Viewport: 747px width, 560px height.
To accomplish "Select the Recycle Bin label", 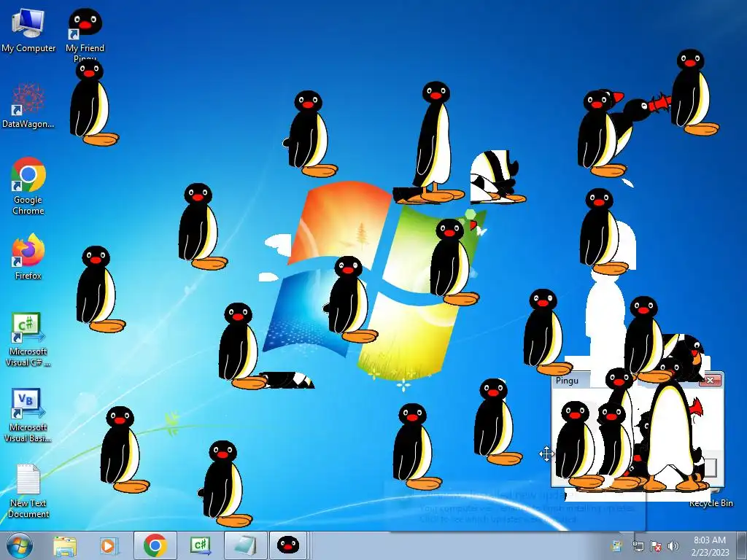I will (x=711, y=503).
